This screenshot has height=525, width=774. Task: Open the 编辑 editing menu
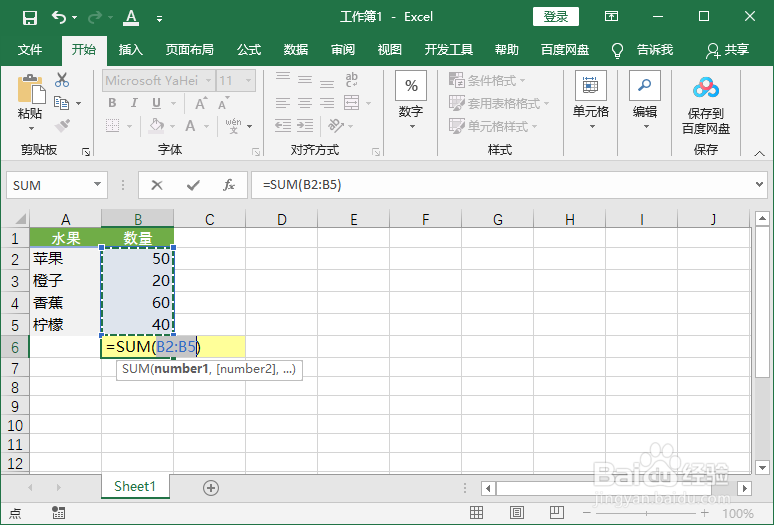pos(645,101)
